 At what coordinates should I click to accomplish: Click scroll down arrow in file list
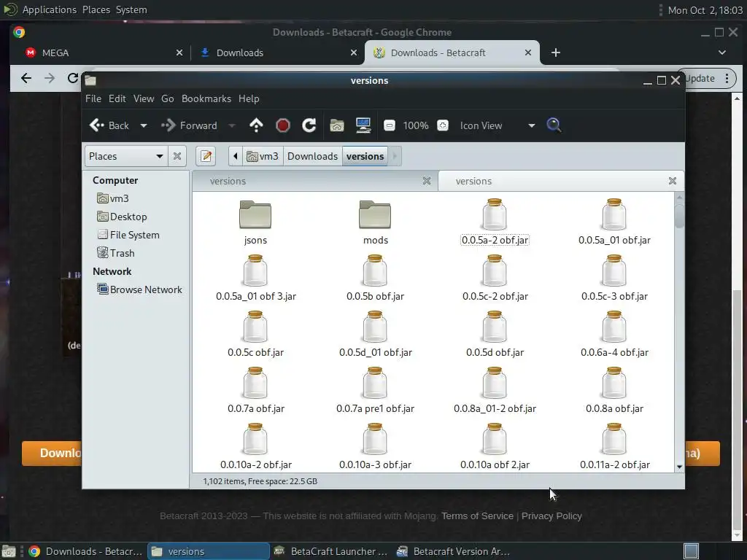pyautogui.click(x=679, y=467)
